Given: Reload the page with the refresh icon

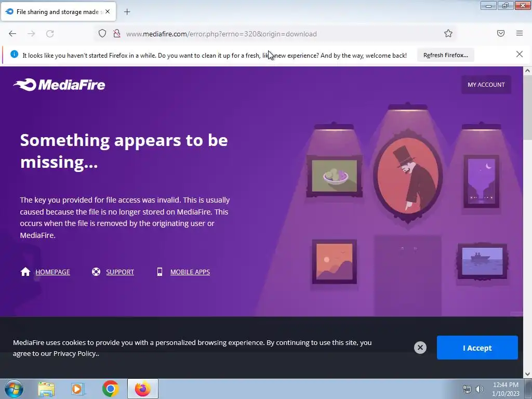Looking at the screenshot, I should (50, 34).
